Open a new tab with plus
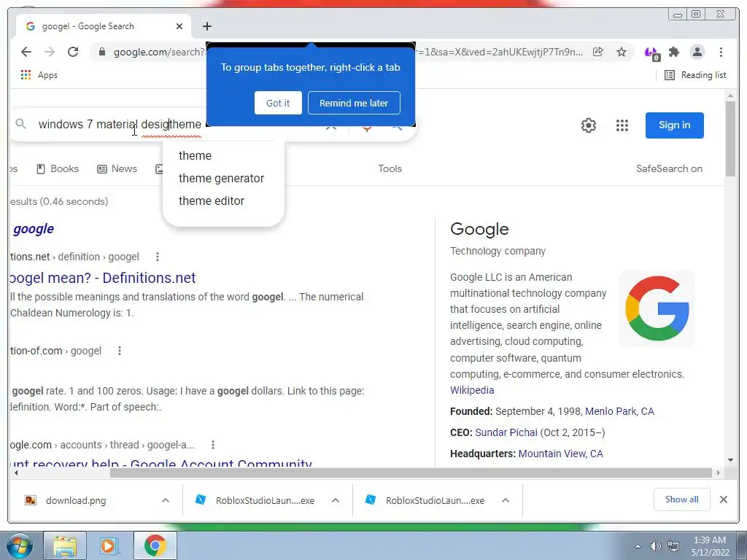 coord(206,26)
